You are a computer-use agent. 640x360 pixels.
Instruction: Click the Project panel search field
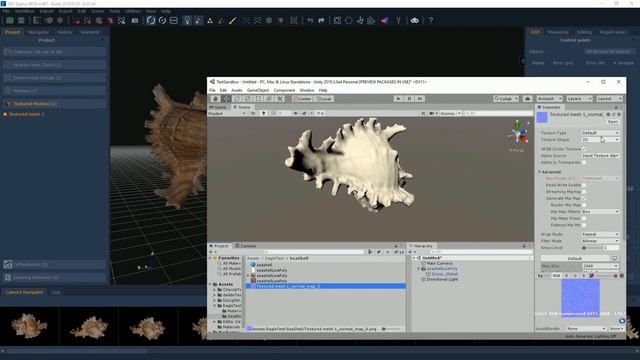pyautogui.click(x=314, y=252)
